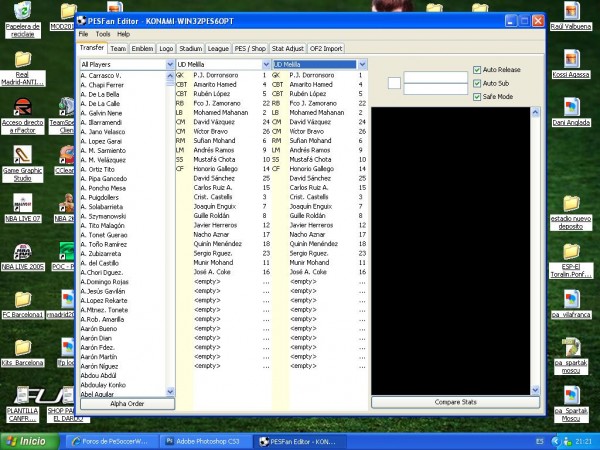Viewport: 600px width, 450px height.
Task: Toggle the Auto Release checkbox
Action: (x=477, y=70)
